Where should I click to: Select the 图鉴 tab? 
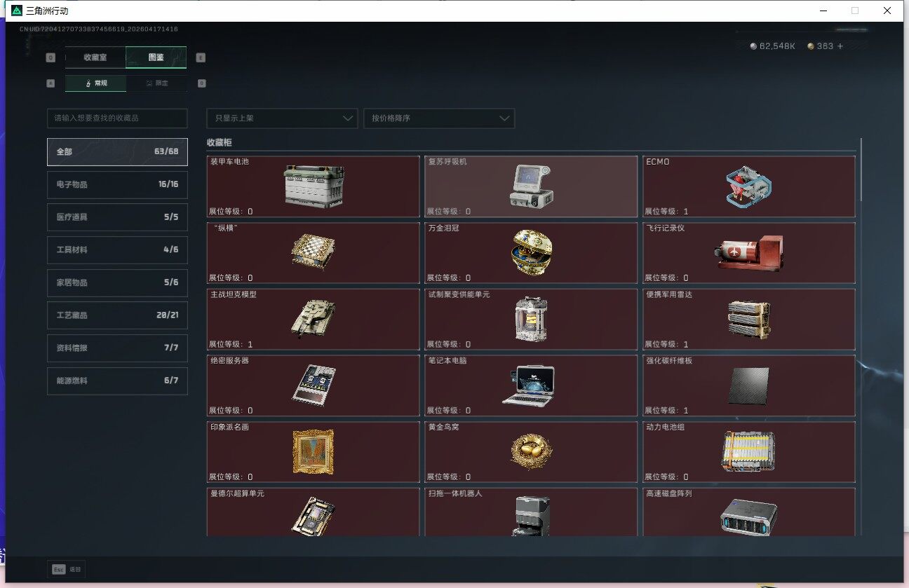[x=156, y=57]
